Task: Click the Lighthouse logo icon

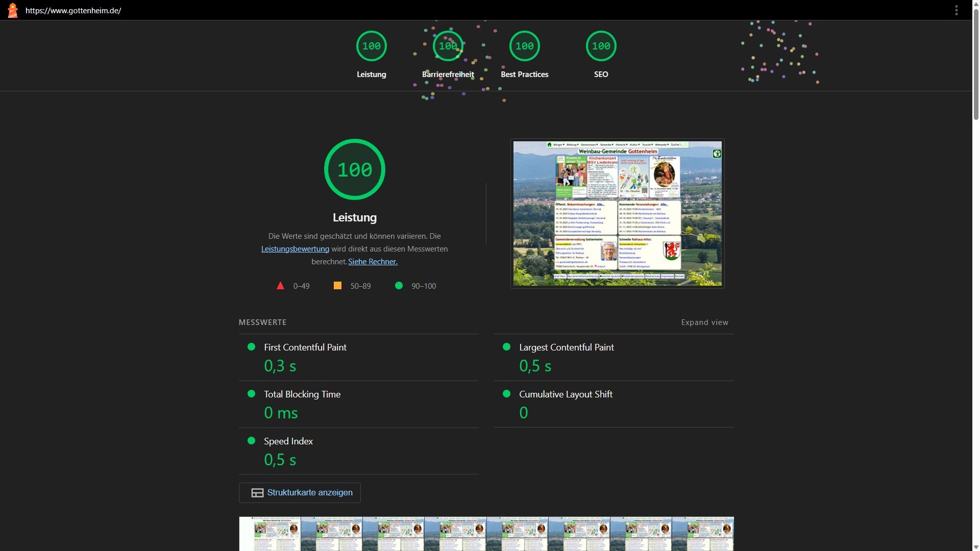Action: click(13, 10)
